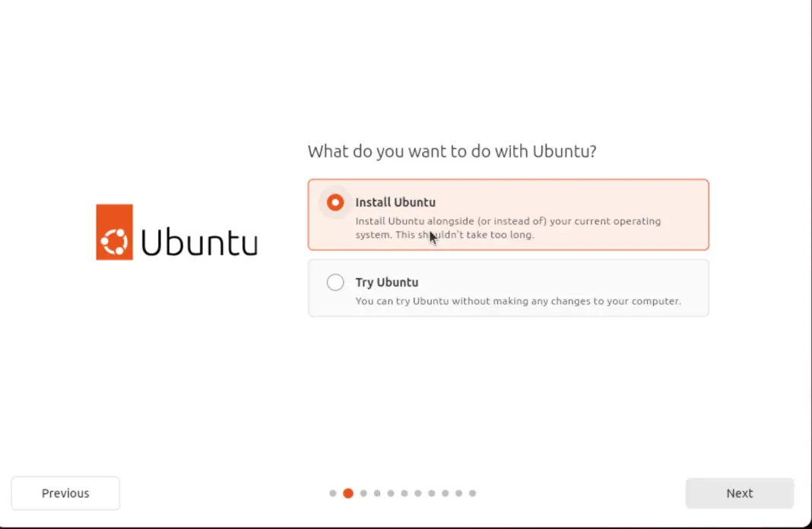Click the Install Ubuntu description text
Image resolution: width=812 pixels, height=529 pixels.
click(x=508, y=228)
